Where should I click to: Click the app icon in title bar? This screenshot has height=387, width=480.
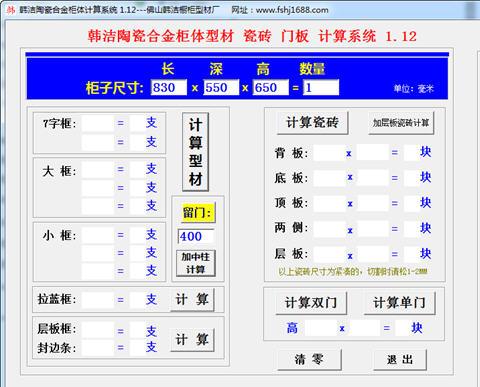[x=11, y=10]
